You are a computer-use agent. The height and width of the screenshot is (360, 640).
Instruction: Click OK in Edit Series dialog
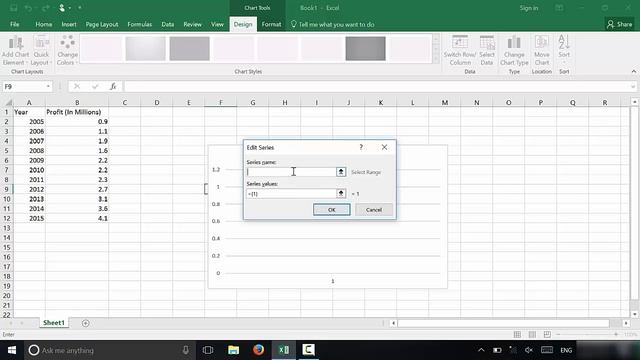click(331, 209)
